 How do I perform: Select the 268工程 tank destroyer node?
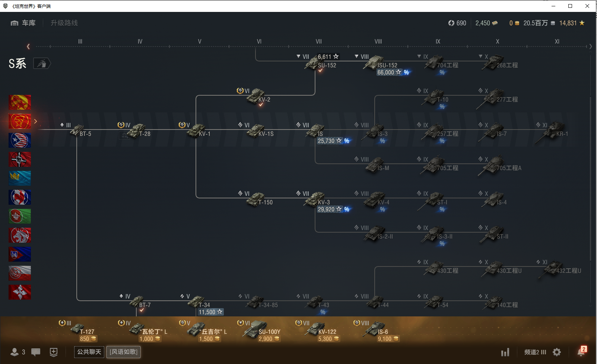(498, 62)
